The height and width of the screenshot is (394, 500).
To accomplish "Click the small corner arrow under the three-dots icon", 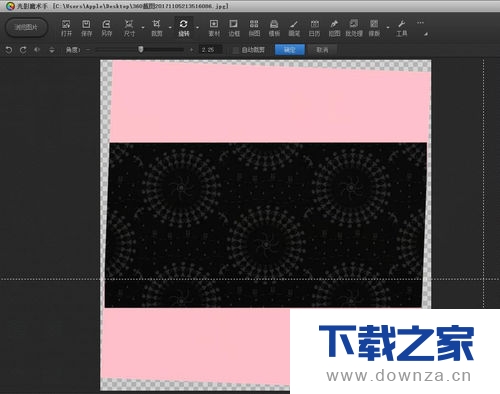I will tap(426, 34).
